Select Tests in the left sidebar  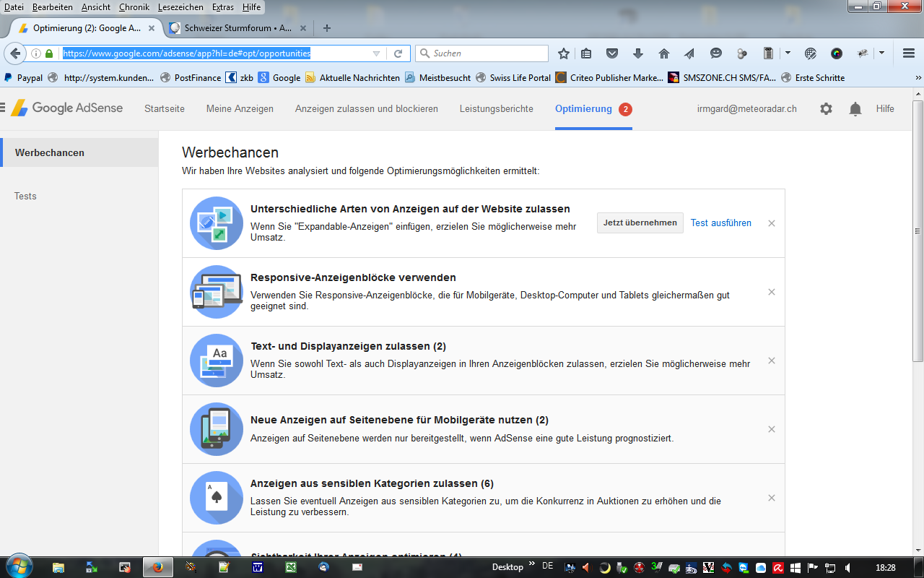pyautogui.click(x=25, y=197)
